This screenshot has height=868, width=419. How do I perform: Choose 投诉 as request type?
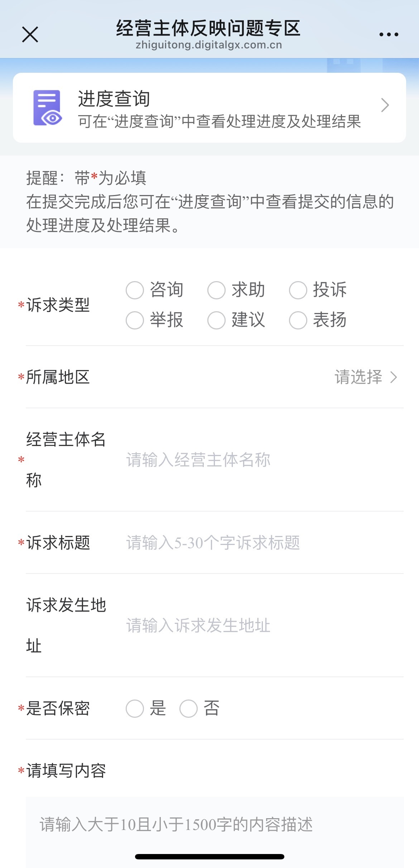click(x=298, y=290)
